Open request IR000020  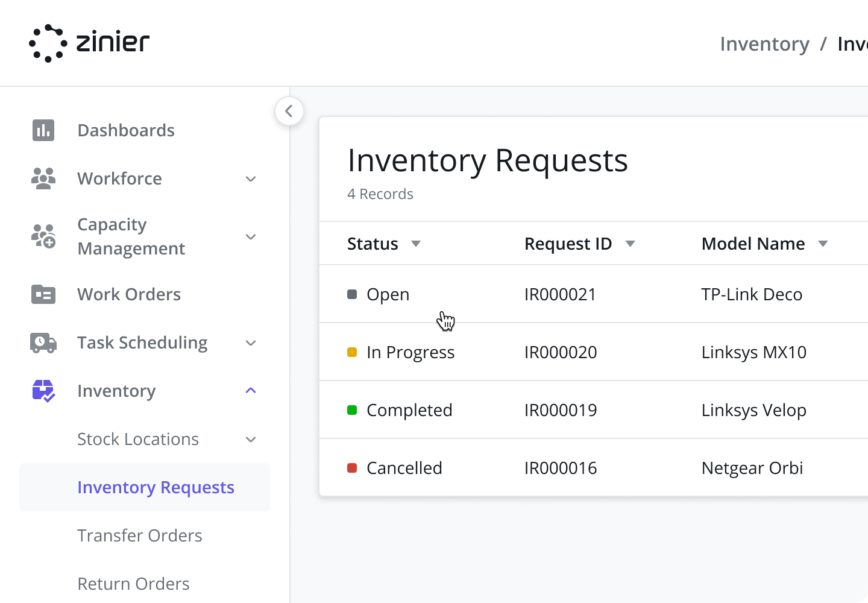pyautogui.click(x=561, y=352)
